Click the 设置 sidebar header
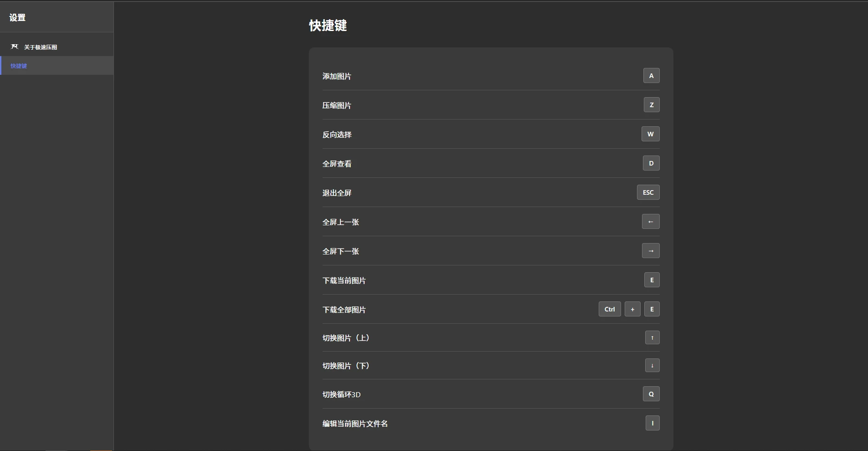Screen dimensions: 868x451 [x=17, y=17]
